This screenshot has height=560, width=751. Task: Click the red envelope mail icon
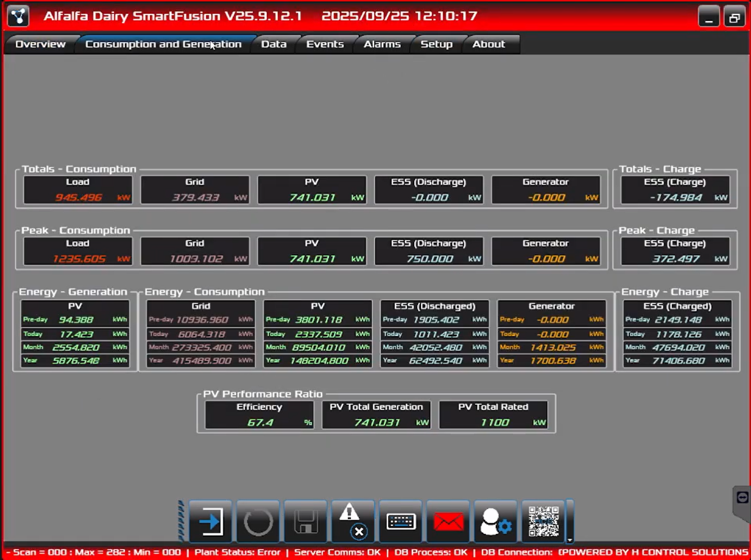[448, 521]
